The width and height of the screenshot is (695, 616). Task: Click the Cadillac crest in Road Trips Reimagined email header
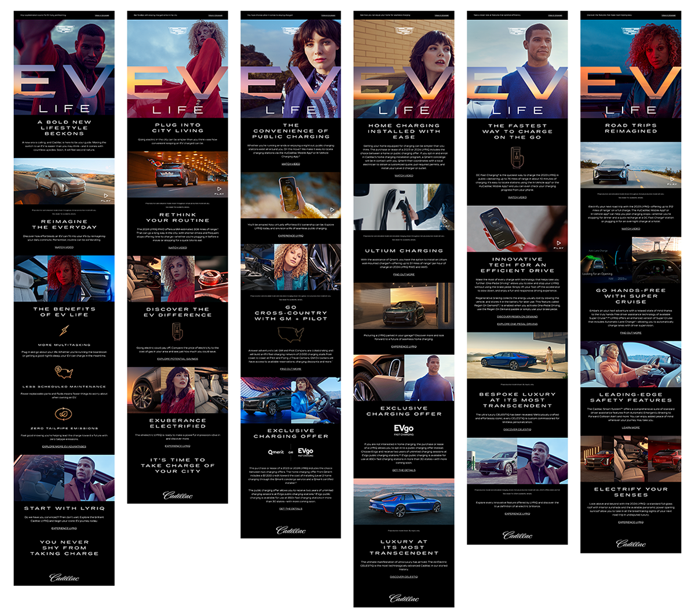click(631, 30)
